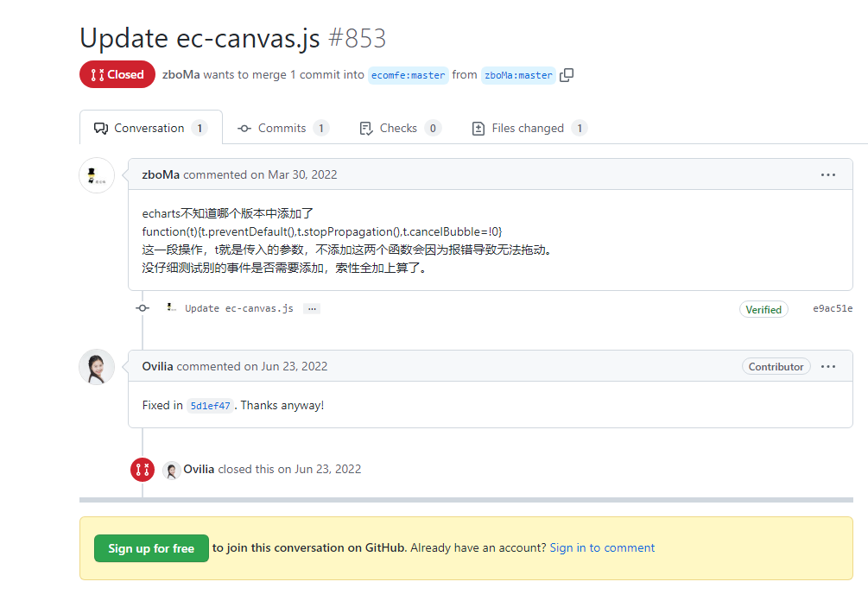Open commit hash e9ac51e
Image resolution: width=868 pixels, height=607 pixels.
[x=833, y=309]
